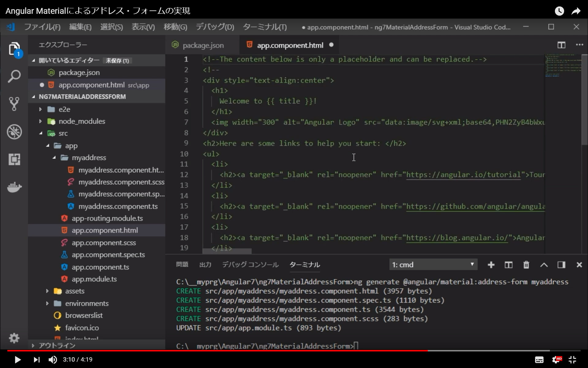Image resolution: width=588 pixels, height=368 pixels.
Task: Click the split editor icon
Action: [x=561, y=45]
